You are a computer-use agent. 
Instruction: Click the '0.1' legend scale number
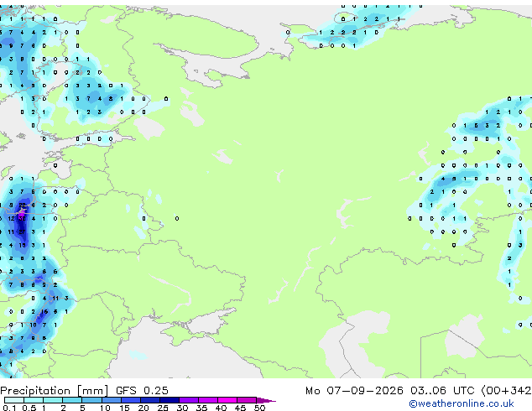[x=9, y=408]
